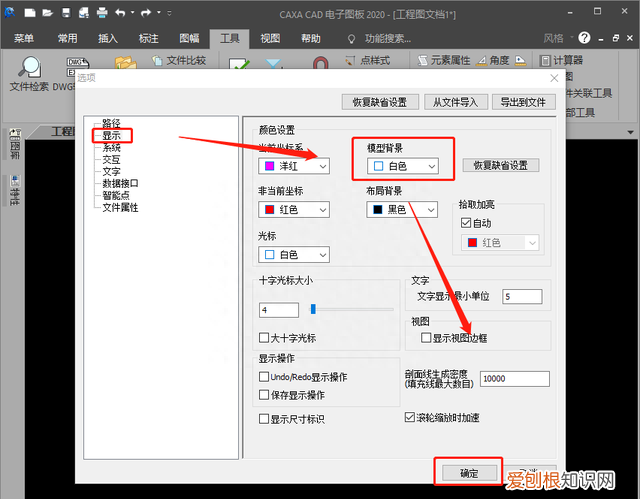Select 文件属性 in options tree
Screen dimensions: 640x499
click(x=120, y=207)
